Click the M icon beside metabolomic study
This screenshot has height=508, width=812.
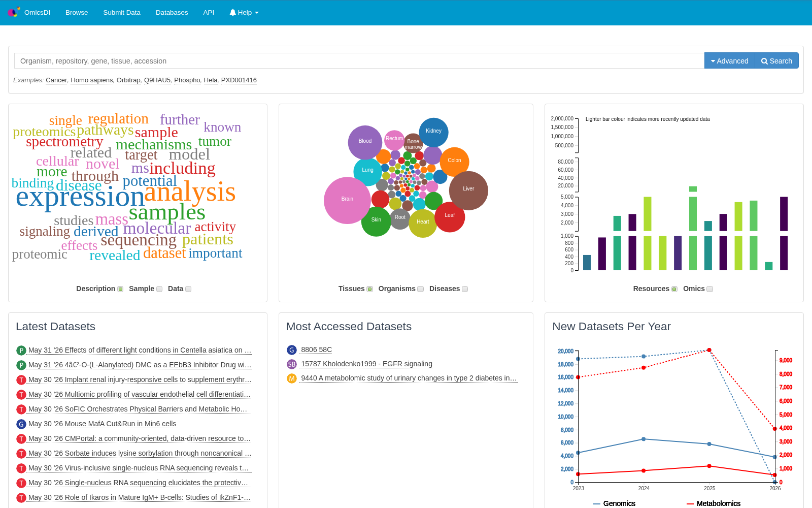292,378
